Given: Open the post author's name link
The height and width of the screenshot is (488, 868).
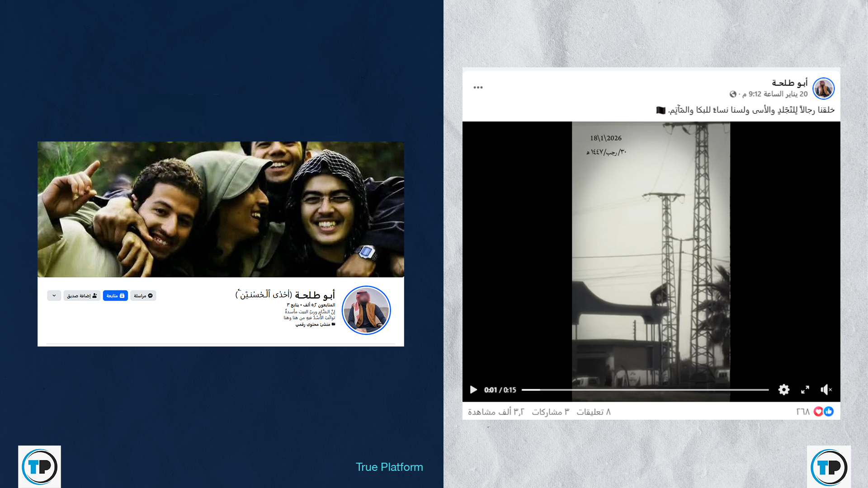Looking at the screenshot, I should [789, 83].
